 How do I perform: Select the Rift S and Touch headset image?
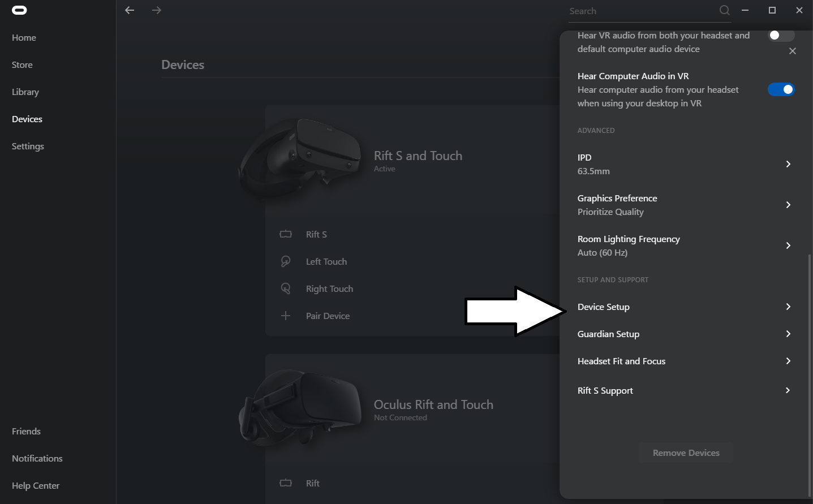pos(299,158)
